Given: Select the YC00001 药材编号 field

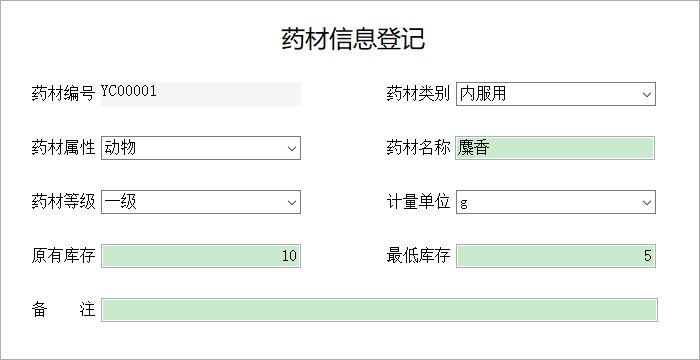Looking at the screenshot, I should coord(201,94).
